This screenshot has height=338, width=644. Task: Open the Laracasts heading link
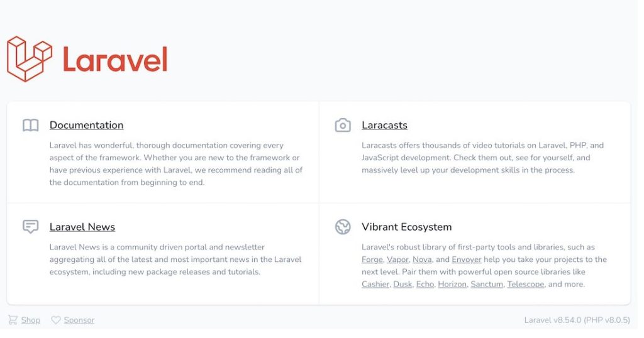[x=384, y=125]
